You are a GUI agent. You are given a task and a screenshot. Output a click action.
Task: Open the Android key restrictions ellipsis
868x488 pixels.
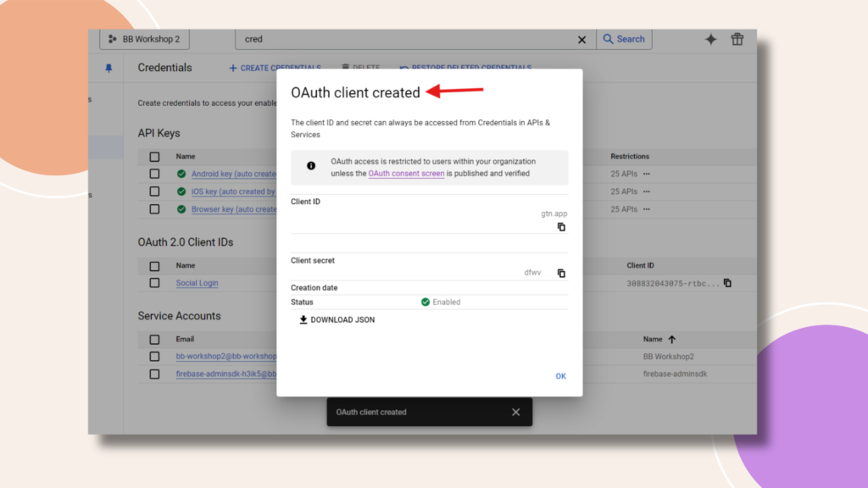pos(647,175)
